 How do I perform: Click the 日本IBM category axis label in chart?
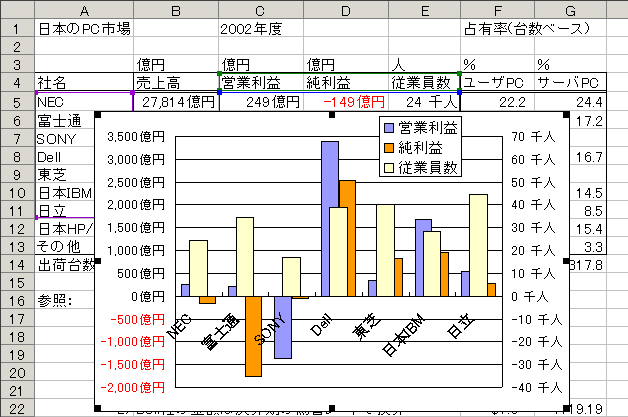tap(403, 336)
